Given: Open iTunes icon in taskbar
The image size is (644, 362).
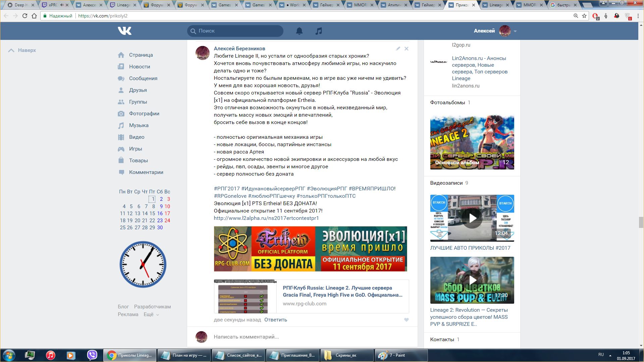Looking at the screenshot, I should coord(50,355).
